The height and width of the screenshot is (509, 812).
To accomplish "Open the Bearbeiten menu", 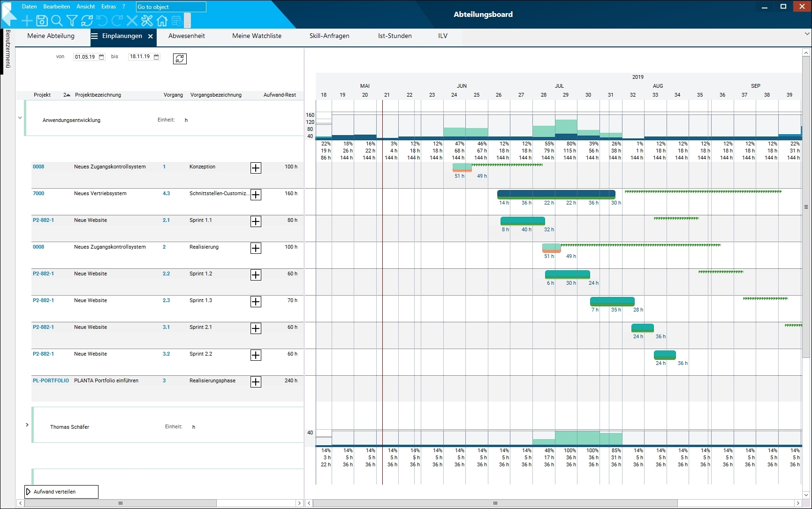I will pos(56,7).
